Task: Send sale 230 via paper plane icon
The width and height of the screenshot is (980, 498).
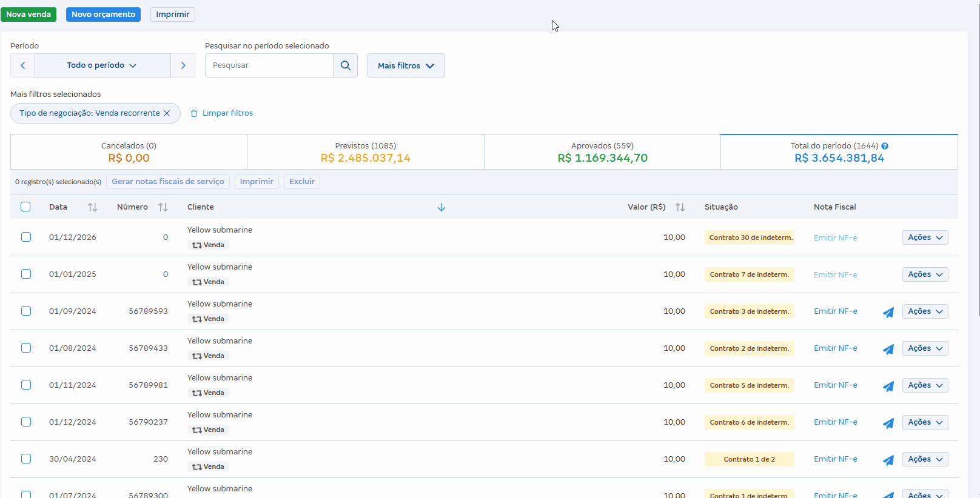Action: 888,460
